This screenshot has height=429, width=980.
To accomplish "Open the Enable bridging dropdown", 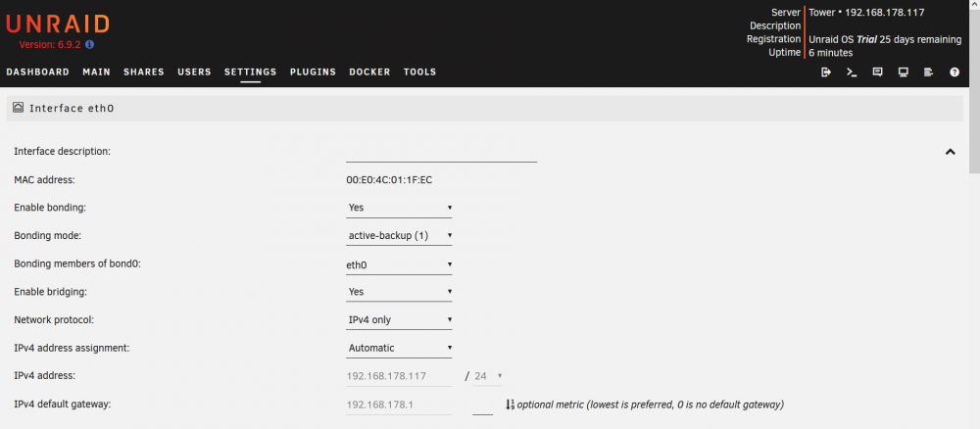I will 400,292.
